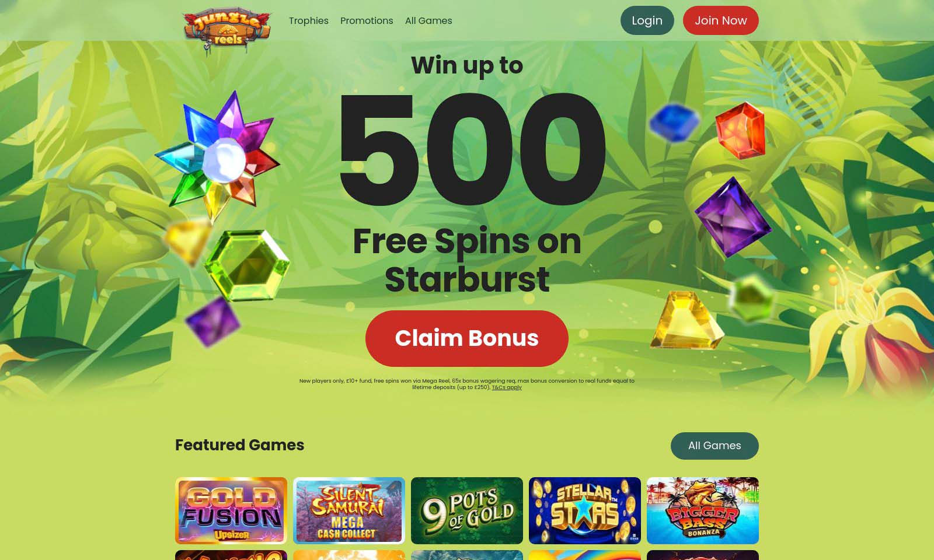Click All Games button beside Featured Games
The width and height of the screenshot is (934, 560).
pyautogui.click(x=715, y=446)
